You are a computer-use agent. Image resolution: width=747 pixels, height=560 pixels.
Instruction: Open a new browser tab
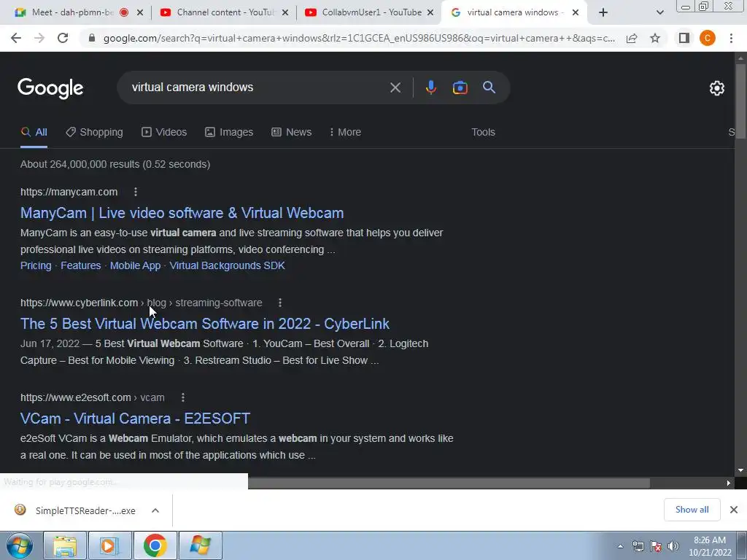coord(603,13)
